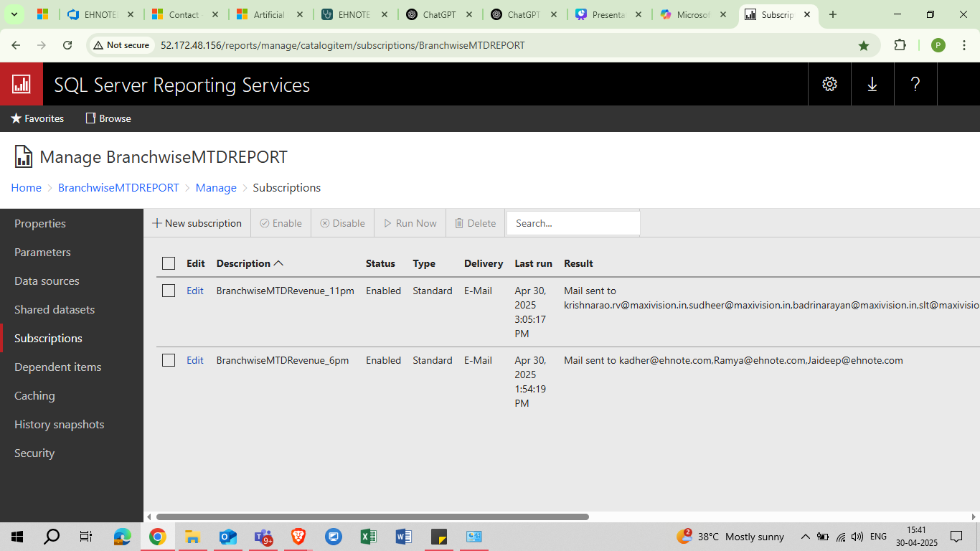
Task: Open the settings gear menu
Action: click(829, 84)
